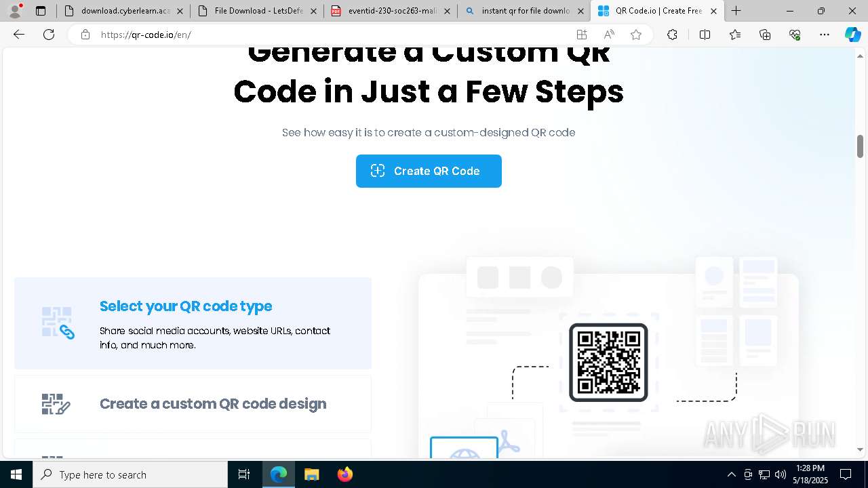
Task: View site information lock icon
Action: pos(85,35)
